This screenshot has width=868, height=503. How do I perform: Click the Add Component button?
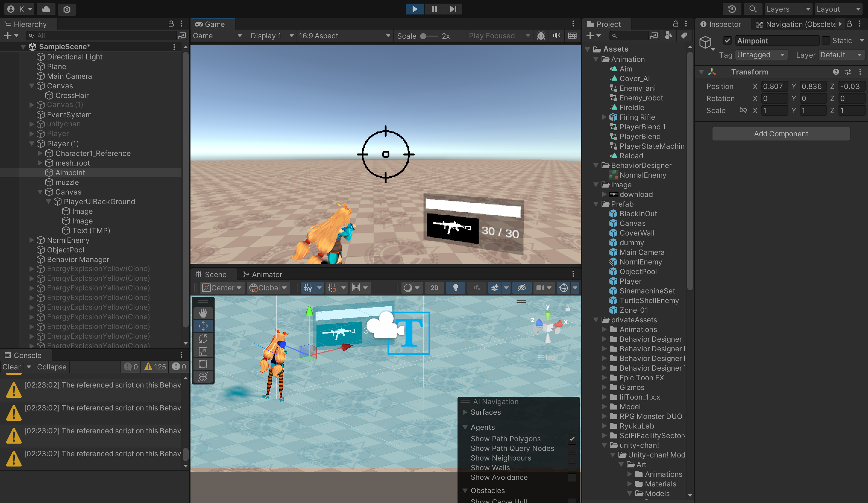pyautogui.click(x=781, y=134)
